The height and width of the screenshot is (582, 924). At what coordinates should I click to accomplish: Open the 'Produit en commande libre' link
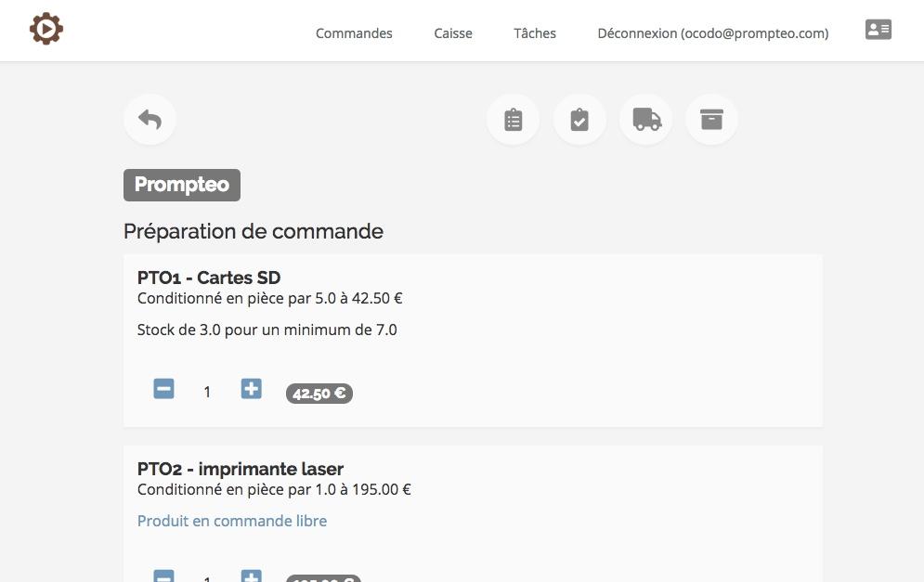point(231,521)
